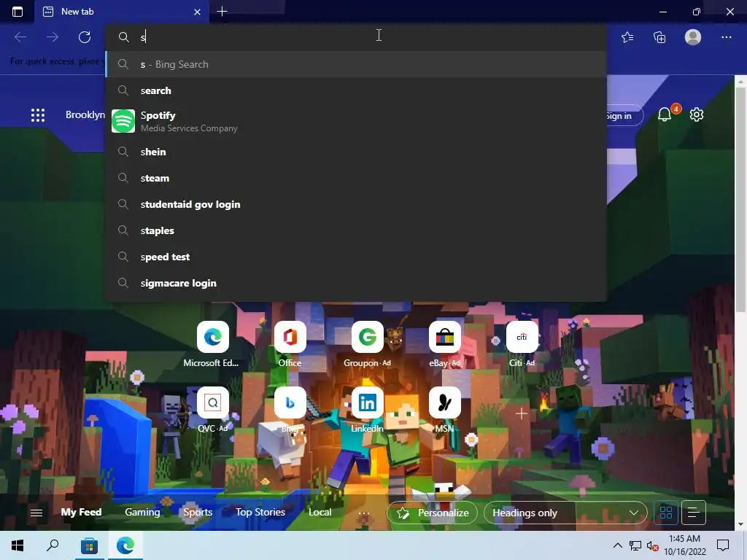Activate the New tab browser tab
This screenshot has width=747, height=560.
tap(122, 12)
